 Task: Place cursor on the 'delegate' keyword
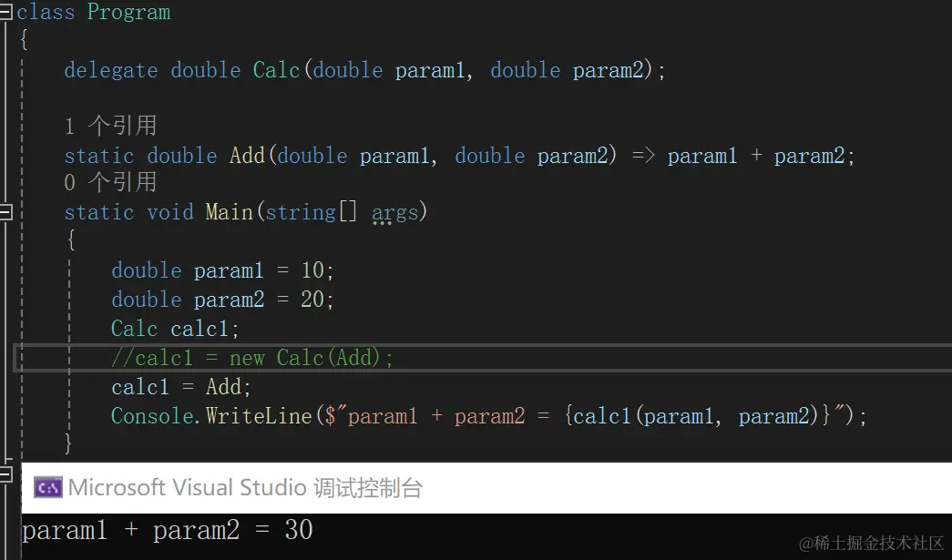point(111,70)
